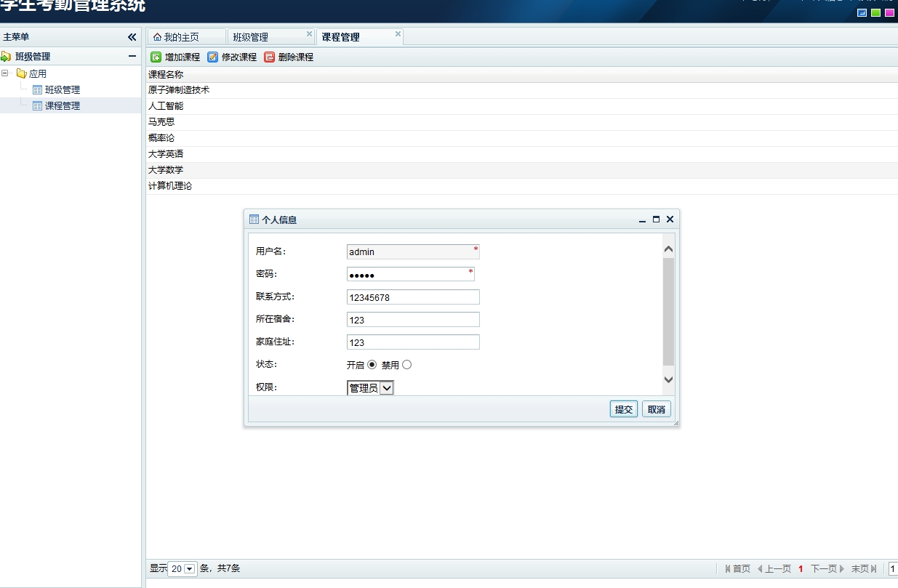Collapse the 应用 tree node

[5, 73]
